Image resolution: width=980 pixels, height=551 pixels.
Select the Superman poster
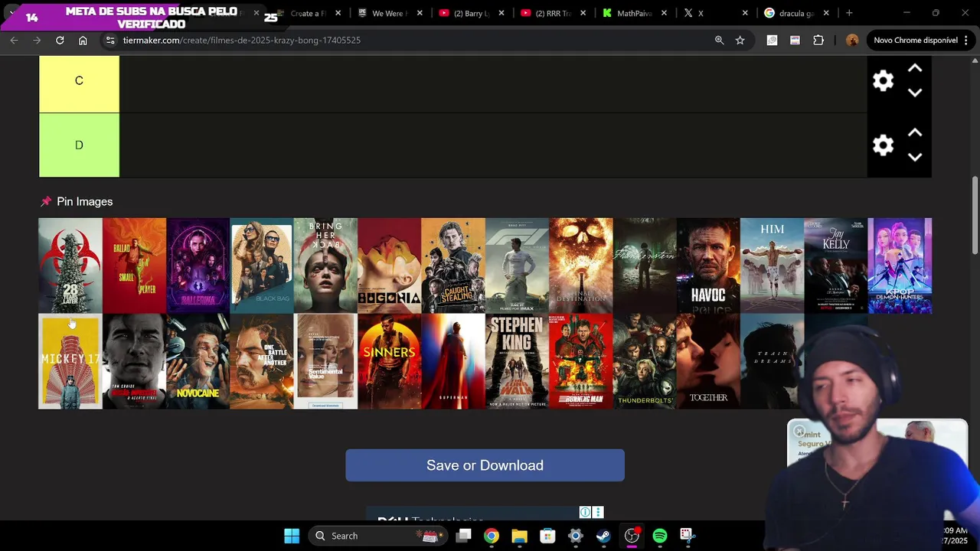[x=453, y=361]
